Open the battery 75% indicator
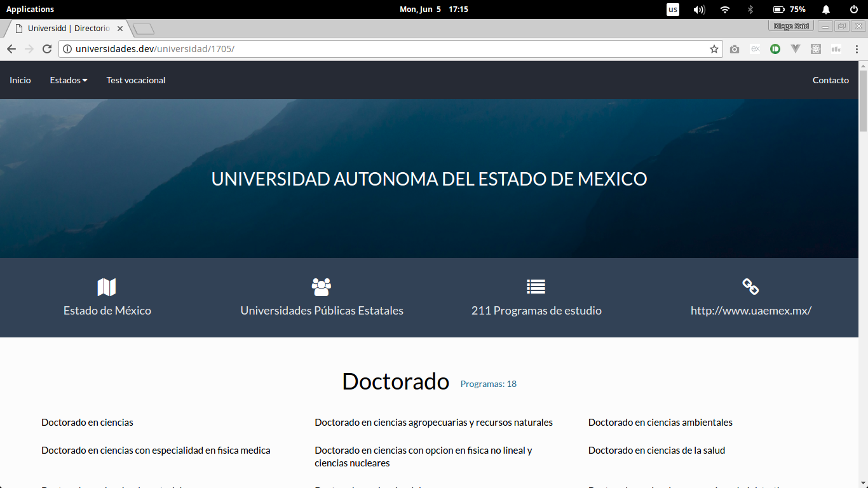 tap(789, 9)
